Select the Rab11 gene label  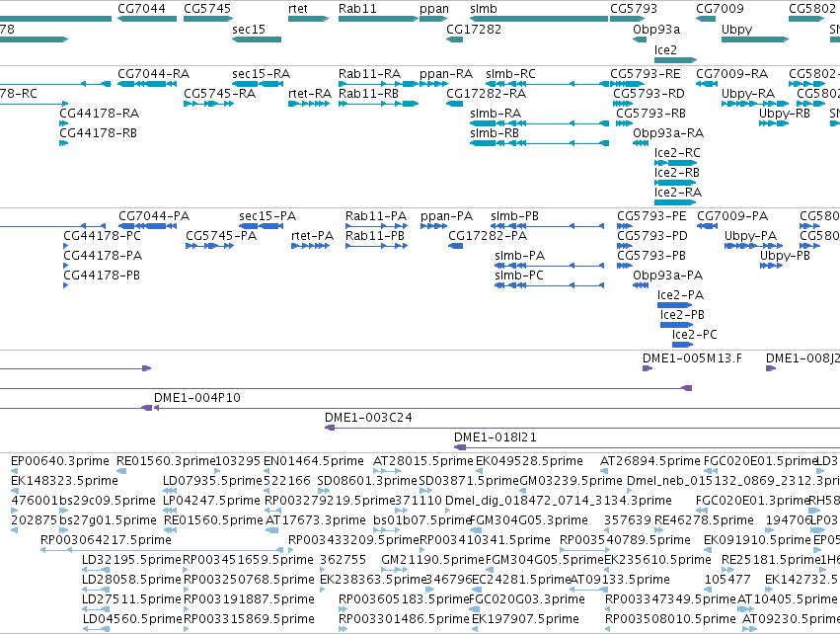[357, 9]
